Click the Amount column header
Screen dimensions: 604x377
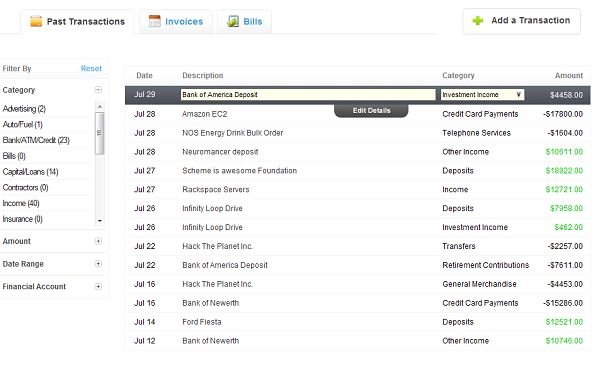coord(569,75)
